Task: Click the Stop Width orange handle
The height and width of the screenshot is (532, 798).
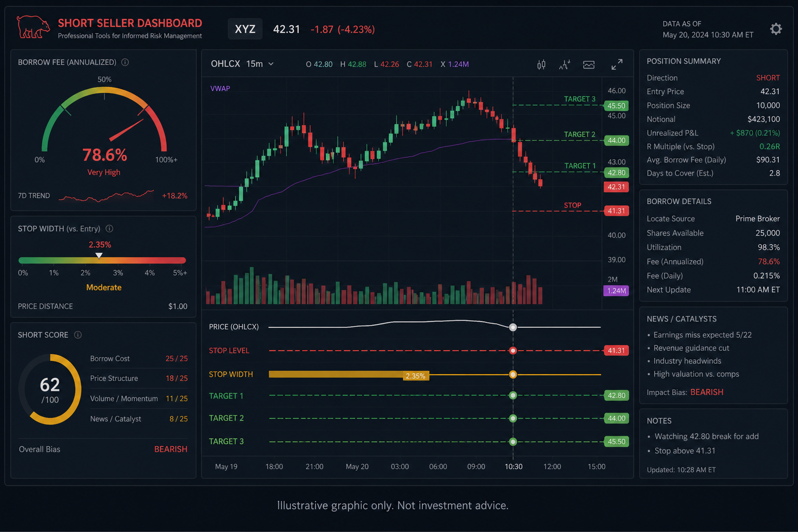Action: [x=513, y=375]
